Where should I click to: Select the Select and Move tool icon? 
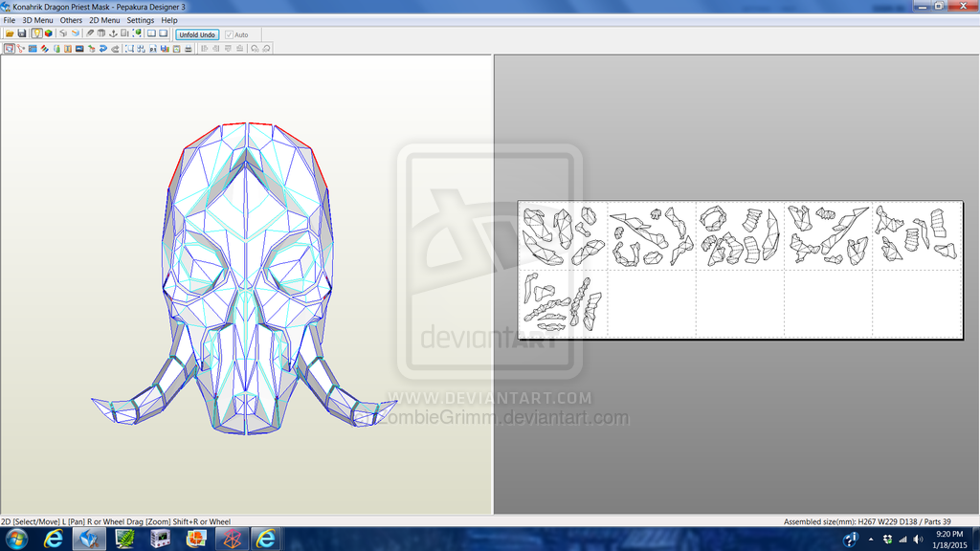tap(9, 49)
